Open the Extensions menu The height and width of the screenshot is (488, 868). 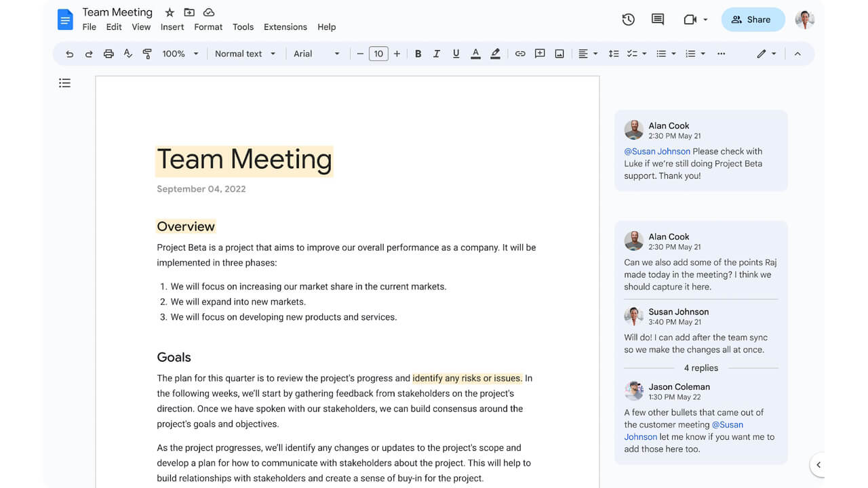coord(285,27)
